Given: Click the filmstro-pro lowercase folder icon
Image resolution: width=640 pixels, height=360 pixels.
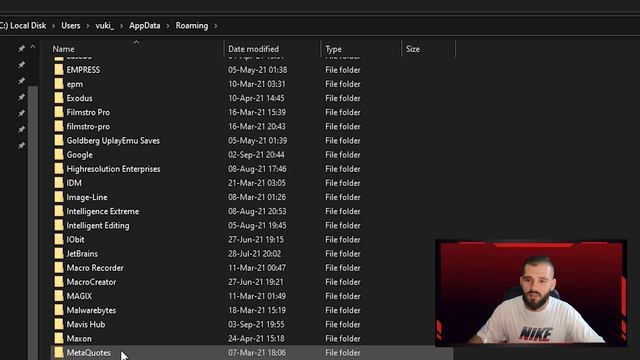Looking at the screenshot, I should tap(59, 127).
